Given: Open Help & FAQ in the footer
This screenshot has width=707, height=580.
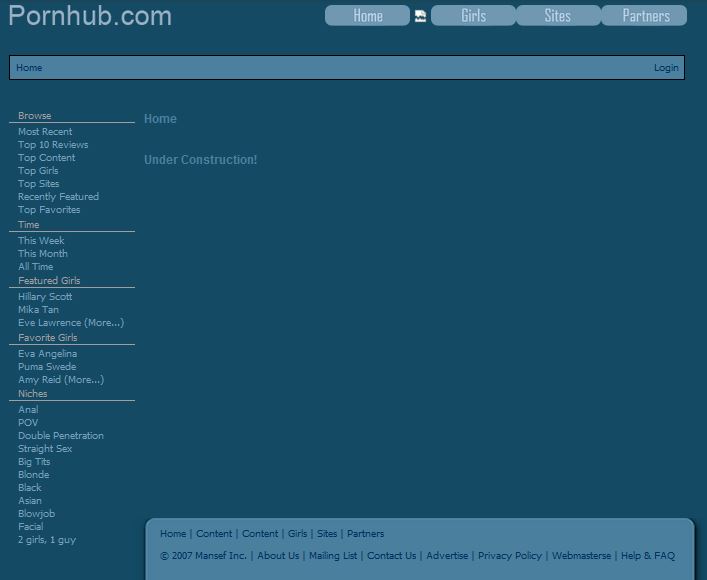Looking at the screenshot, I should (648, 556).
